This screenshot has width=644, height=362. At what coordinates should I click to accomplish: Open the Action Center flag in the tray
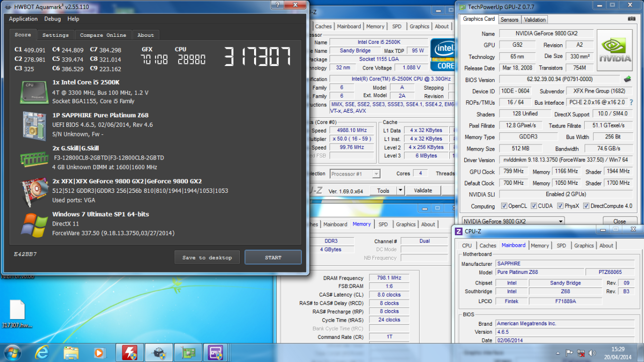[x=570, y=353]
